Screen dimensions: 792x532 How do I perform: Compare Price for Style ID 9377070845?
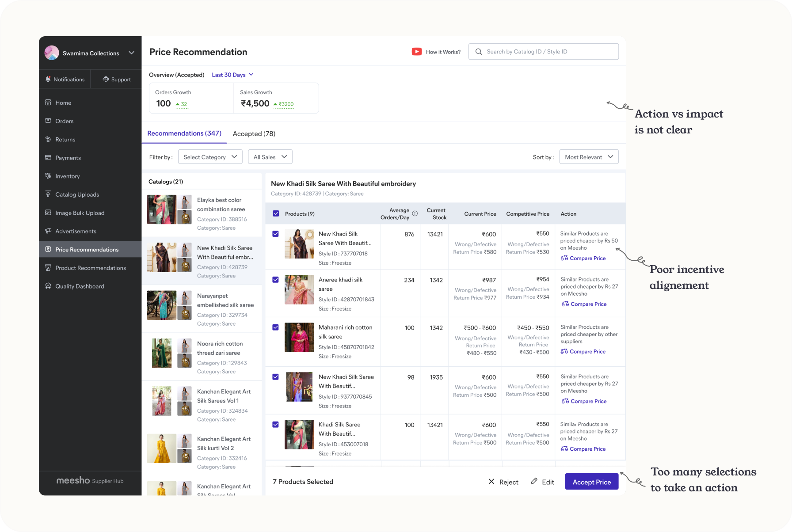click(x=584, y=401)
